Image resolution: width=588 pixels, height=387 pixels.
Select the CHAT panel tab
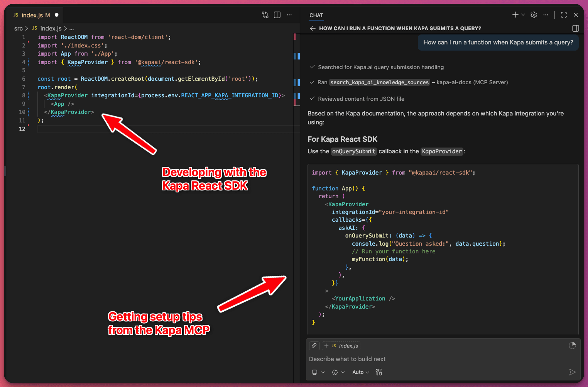pyautogui.click(x=316, y=15)
